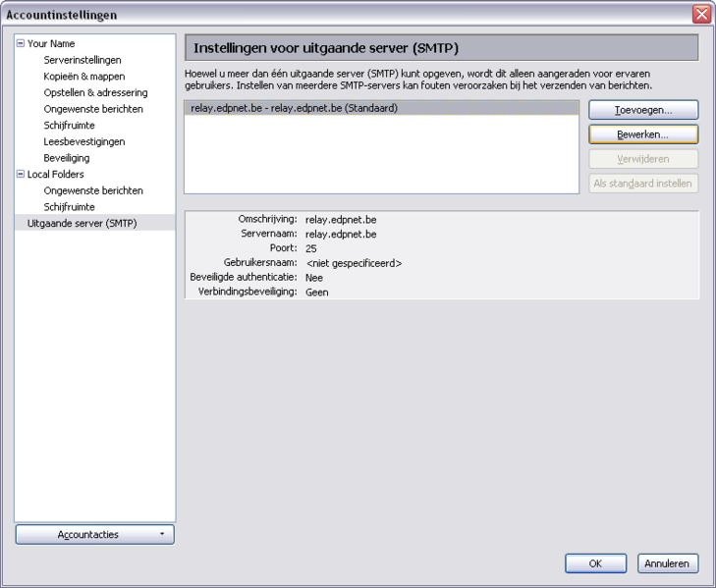Click the Toevoegen... button
The height and width of the screenshot is (588, 716).
(x=643, y=110)
